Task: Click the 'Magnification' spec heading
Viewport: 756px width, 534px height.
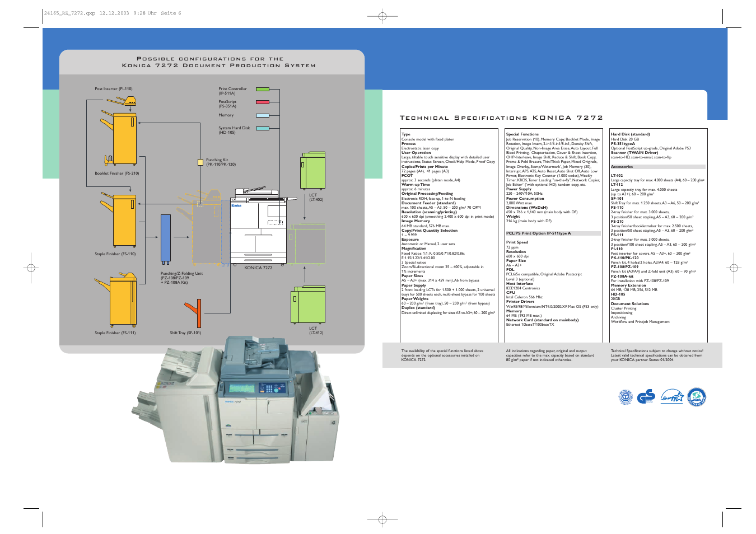Action: pos(413,249)
